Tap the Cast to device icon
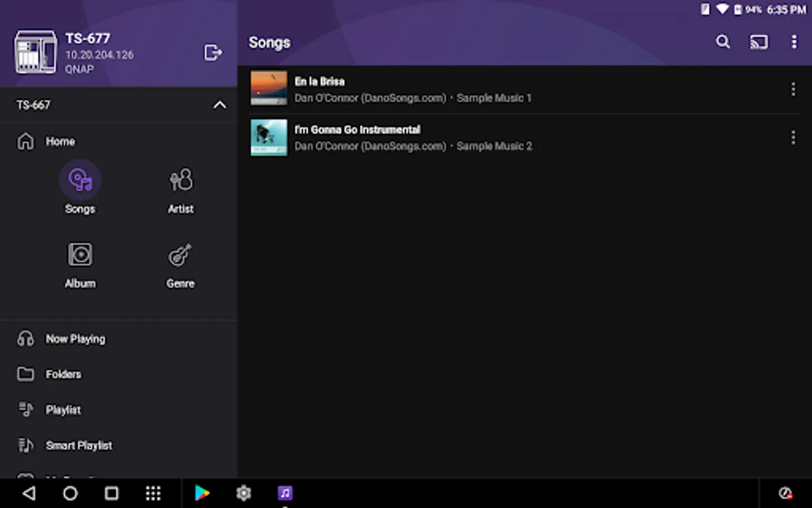Viewport: 812px width, 508px height. coord(758,42)
